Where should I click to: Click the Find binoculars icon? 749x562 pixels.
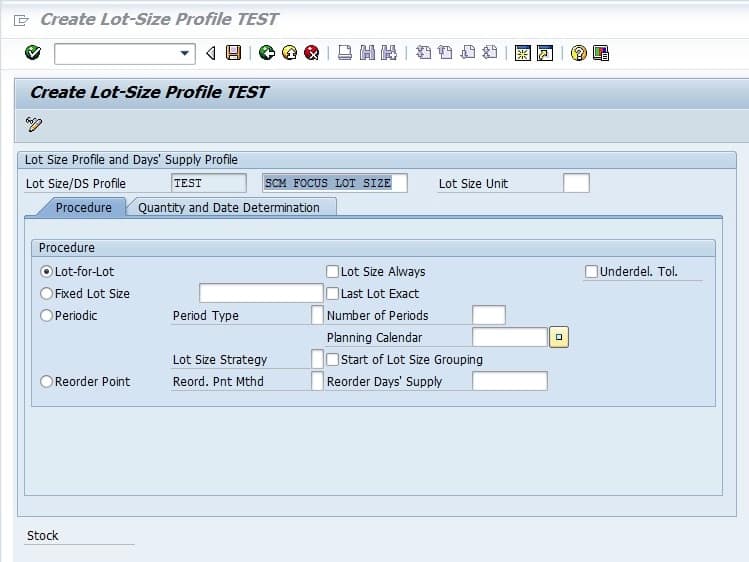[367, 53]
